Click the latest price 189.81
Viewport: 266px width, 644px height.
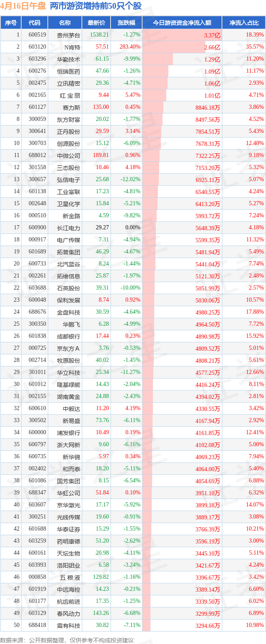[x=101, y=155]
